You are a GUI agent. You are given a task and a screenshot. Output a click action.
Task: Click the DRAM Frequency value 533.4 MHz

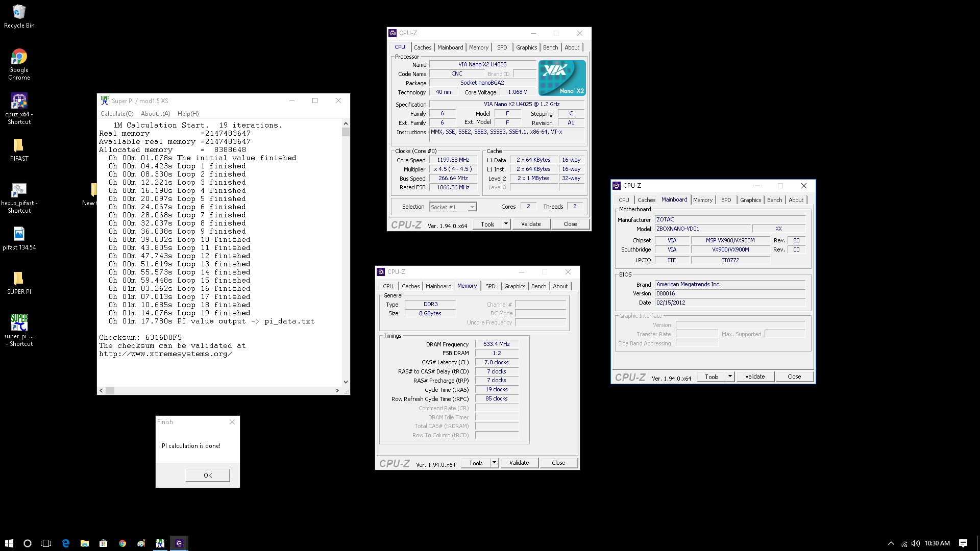[x=497, y=344]
